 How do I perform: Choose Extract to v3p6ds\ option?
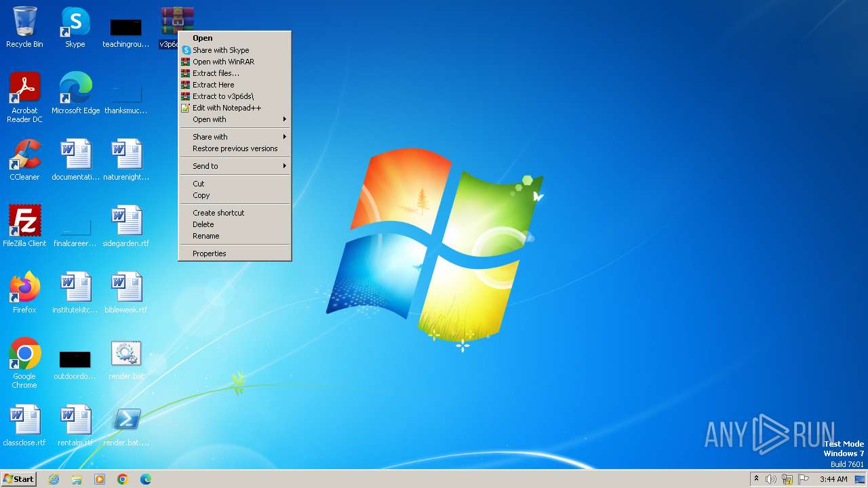pyautogui.click(x=235, y=96)
